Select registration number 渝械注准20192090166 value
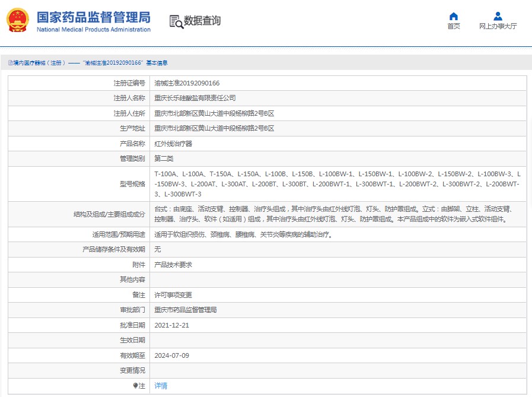This screenshot has height=397, width=532. coord(187,83)
